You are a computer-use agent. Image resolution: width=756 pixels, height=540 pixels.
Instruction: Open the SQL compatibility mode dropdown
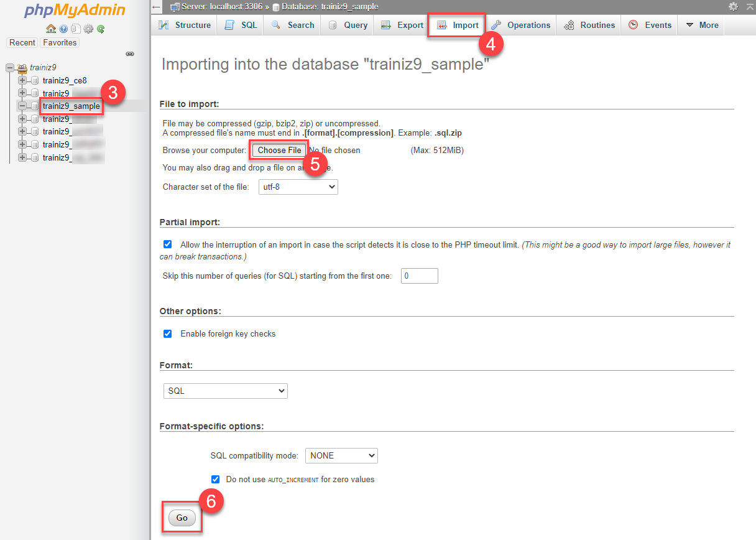(341, 455)
